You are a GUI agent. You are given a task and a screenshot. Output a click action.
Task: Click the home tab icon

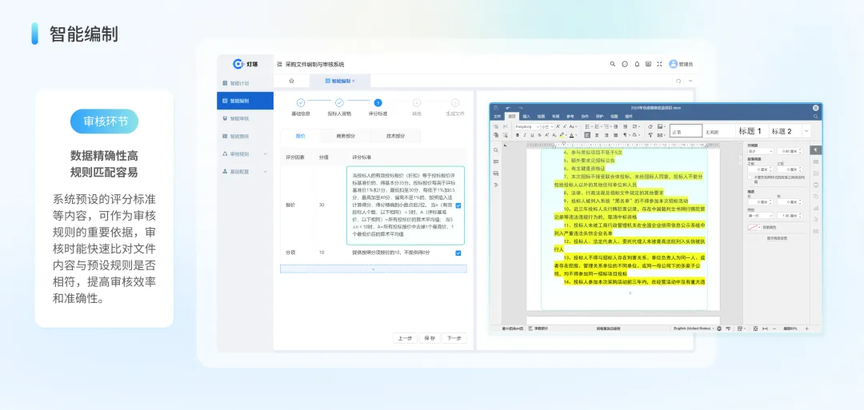[291, 80]
